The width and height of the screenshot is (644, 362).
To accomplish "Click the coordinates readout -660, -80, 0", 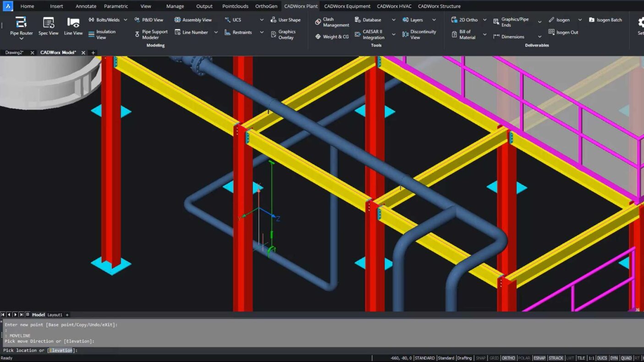I will pyautogui.click(x=401, y=358).
